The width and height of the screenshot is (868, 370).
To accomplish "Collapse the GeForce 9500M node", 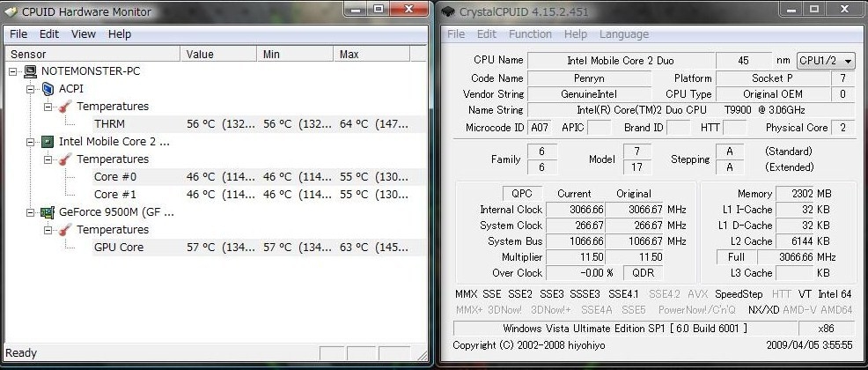I will point(31,212).
